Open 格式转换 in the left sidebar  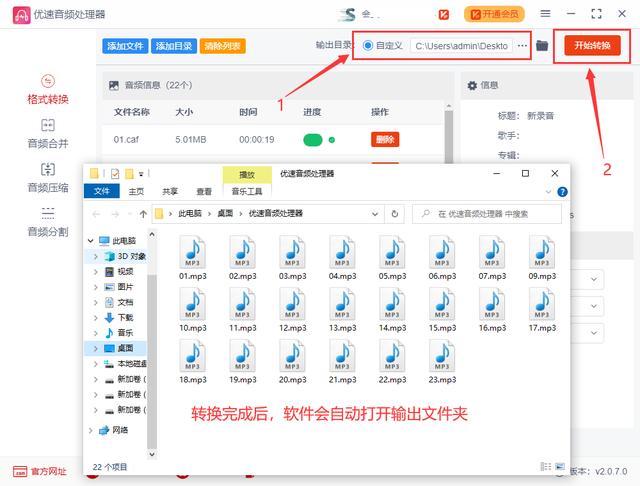coord(48,89)
